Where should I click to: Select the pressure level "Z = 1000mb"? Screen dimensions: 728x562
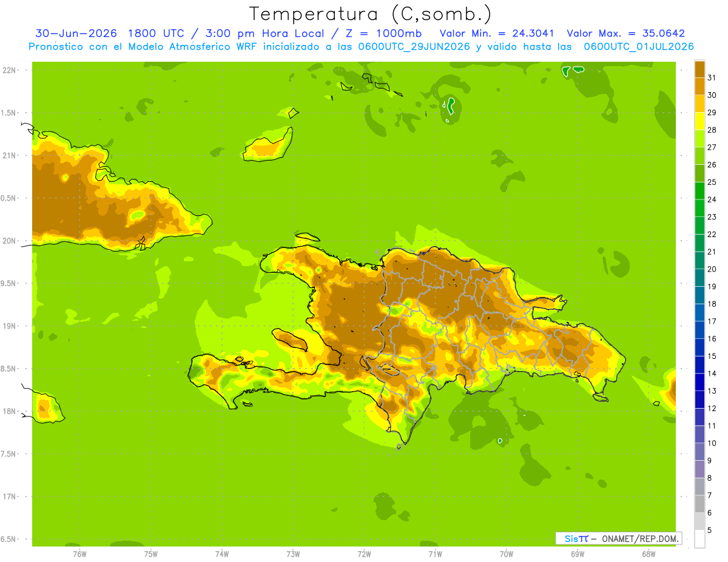[382, 33]
